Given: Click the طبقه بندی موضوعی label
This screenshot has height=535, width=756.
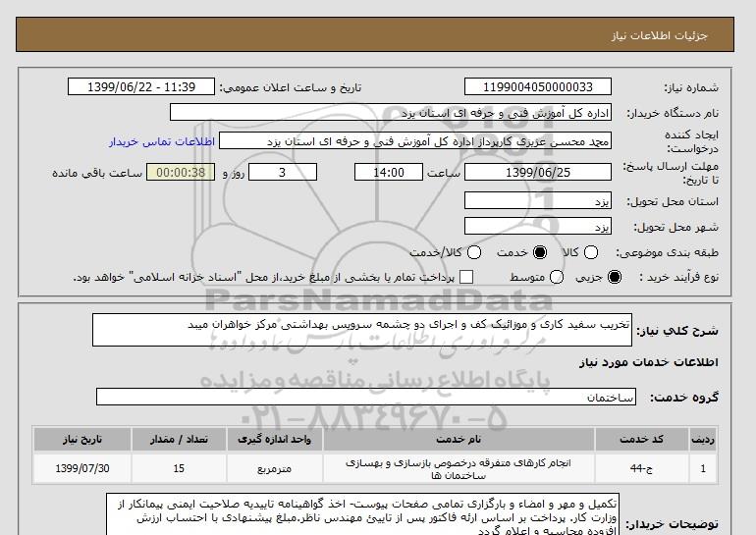Looking at the screenshot, I should pyautogui.click(x=668, y=252).
